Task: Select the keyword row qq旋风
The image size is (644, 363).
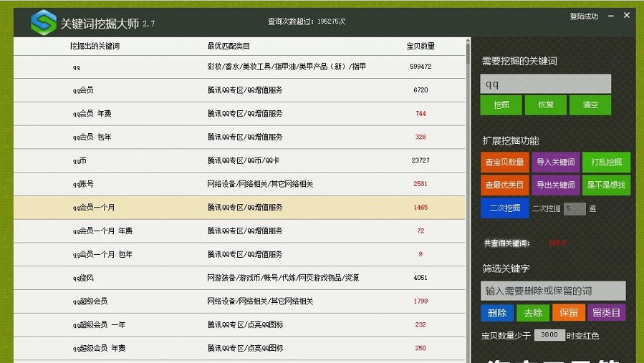Action: [239, 278]
